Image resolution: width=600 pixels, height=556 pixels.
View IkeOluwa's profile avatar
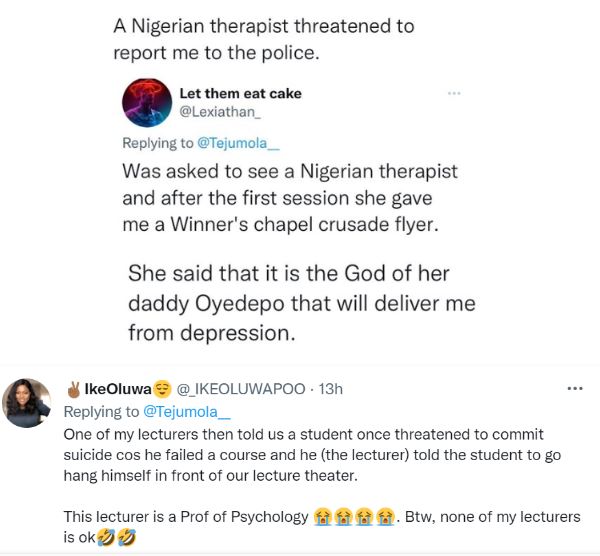click(x=28, y=403)
